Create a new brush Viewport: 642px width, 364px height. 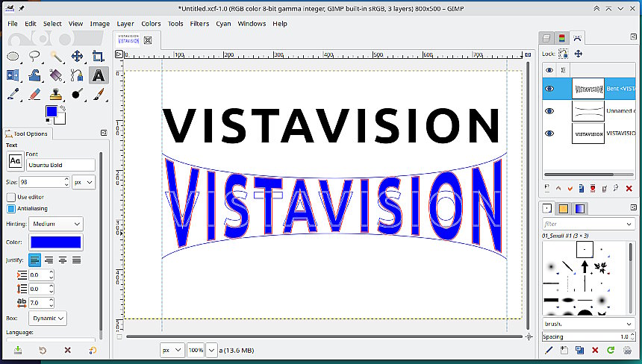point(564,350)
